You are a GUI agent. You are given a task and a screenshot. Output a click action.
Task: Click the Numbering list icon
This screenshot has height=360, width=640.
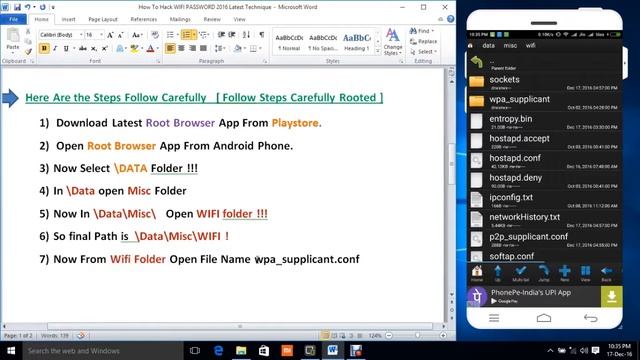click(186, 35)
